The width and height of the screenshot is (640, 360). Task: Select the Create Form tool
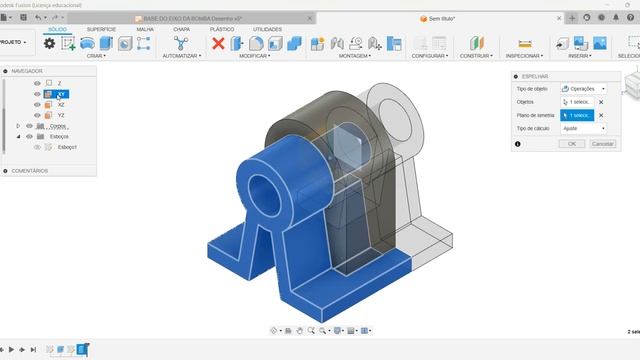[x=87, y=43]
